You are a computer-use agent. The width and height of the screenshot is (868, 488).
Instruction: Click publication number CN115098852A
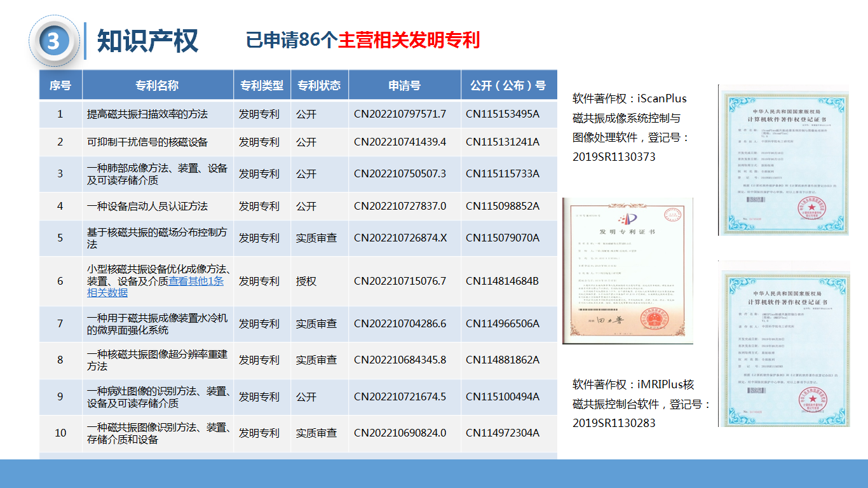[503, 206]
